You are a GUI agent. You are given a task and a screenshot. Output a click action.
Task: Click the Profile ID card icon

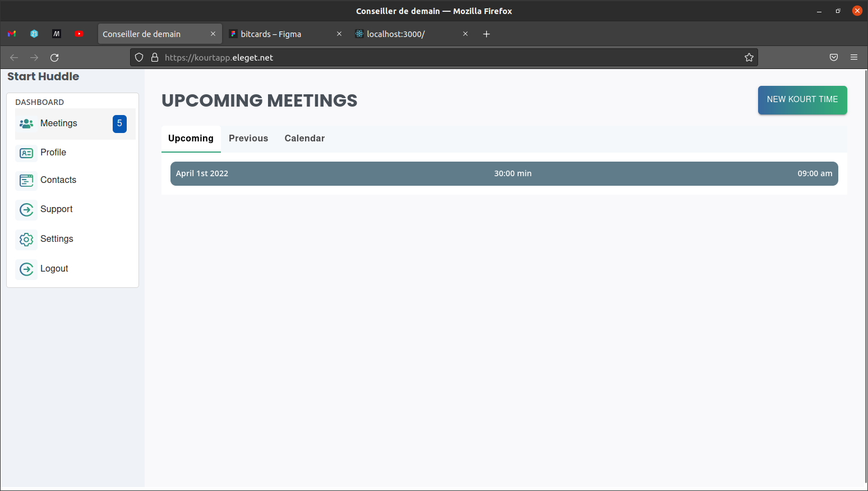[26, 153]
